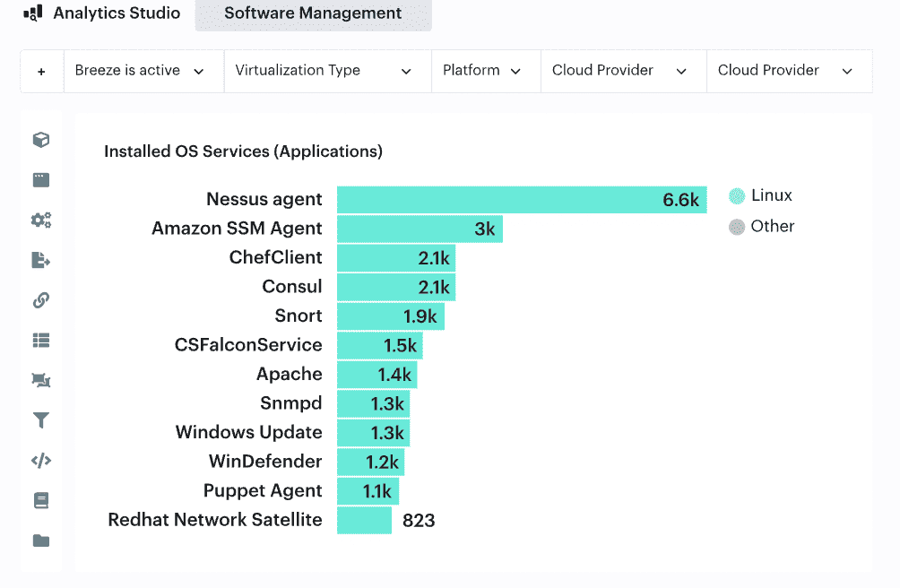Click the Amazon SSM Agent label
900x588 pixels.
237,229
